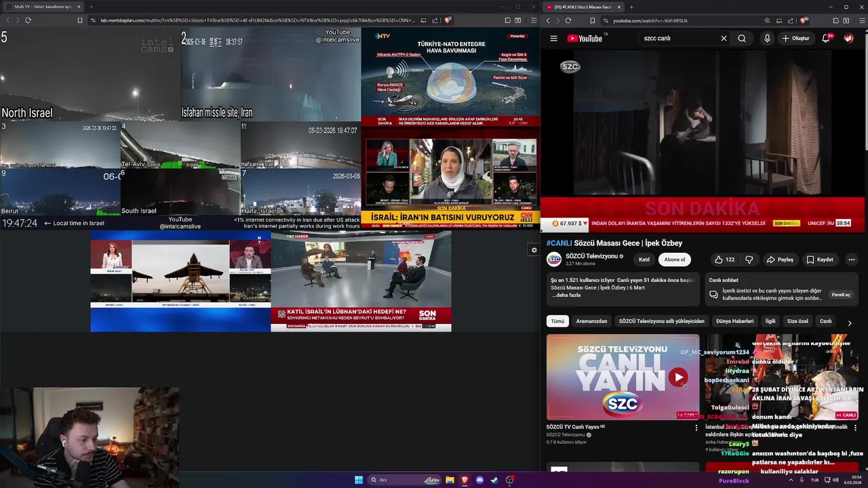Click Paneli aç to open live chat
868x488 pixels.
point(841,296)
